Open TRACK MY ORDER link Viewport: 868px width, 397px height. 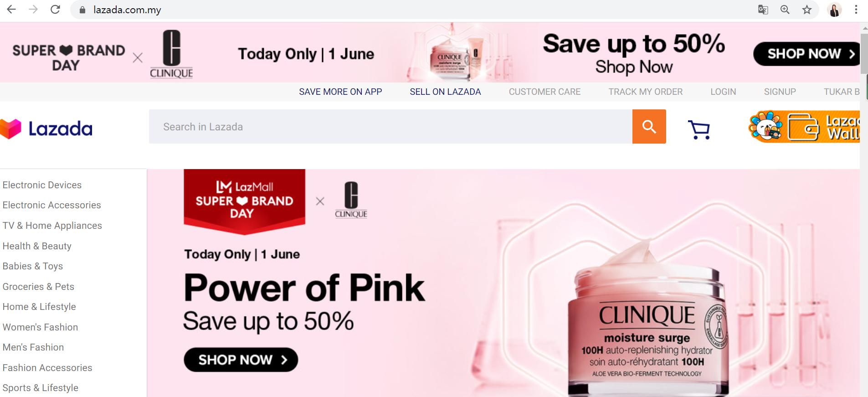point(645,92)
